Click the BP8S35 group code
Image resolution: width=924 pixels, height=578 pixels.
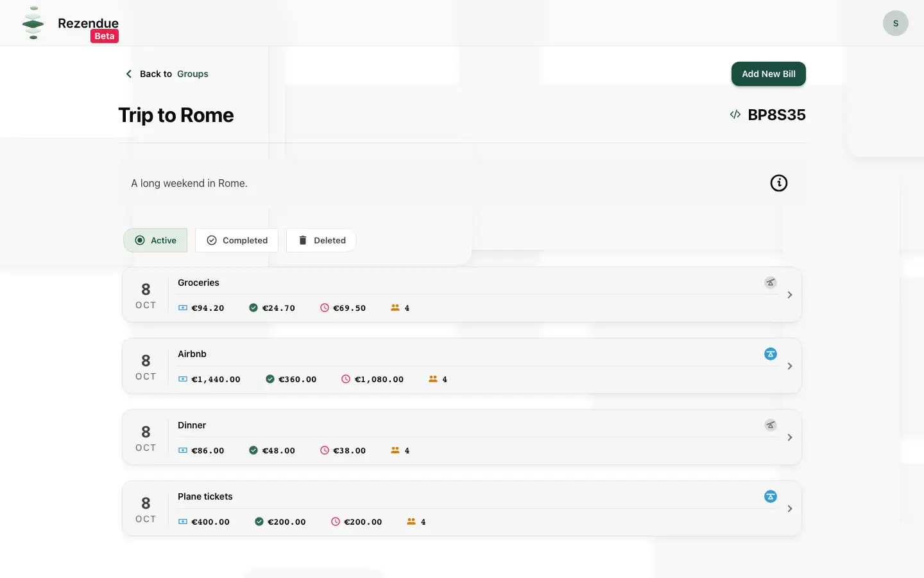(776, 115)
